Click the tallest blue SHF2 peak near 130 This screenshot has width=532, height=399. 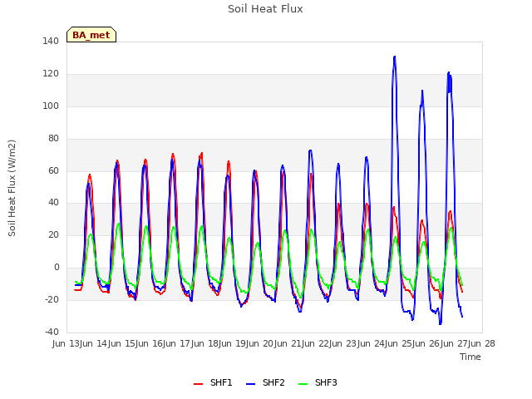[x=394, y=57]
